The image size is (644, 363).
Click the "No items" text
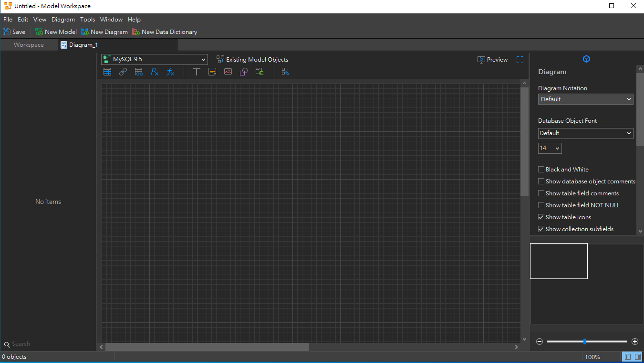(x=48, y=202)
